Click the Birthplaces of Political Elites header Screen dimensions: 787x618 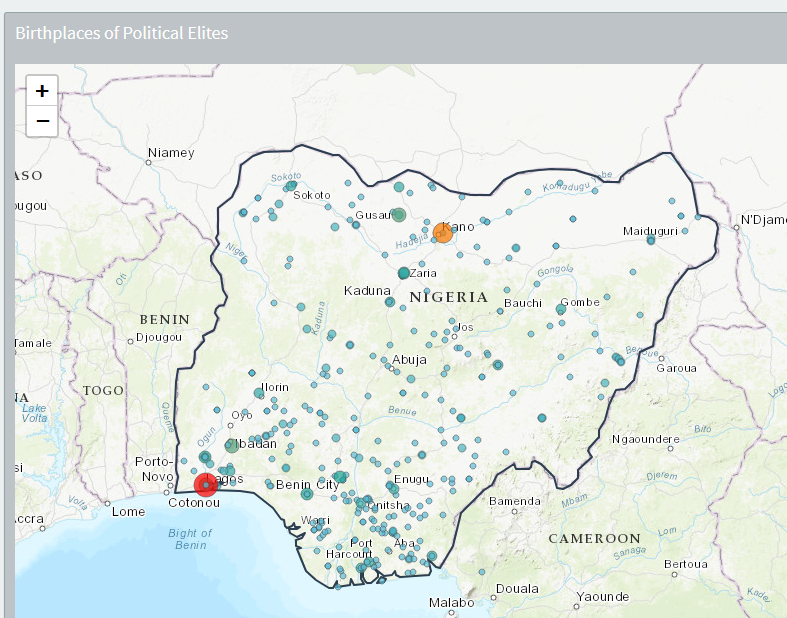[122, 33]
